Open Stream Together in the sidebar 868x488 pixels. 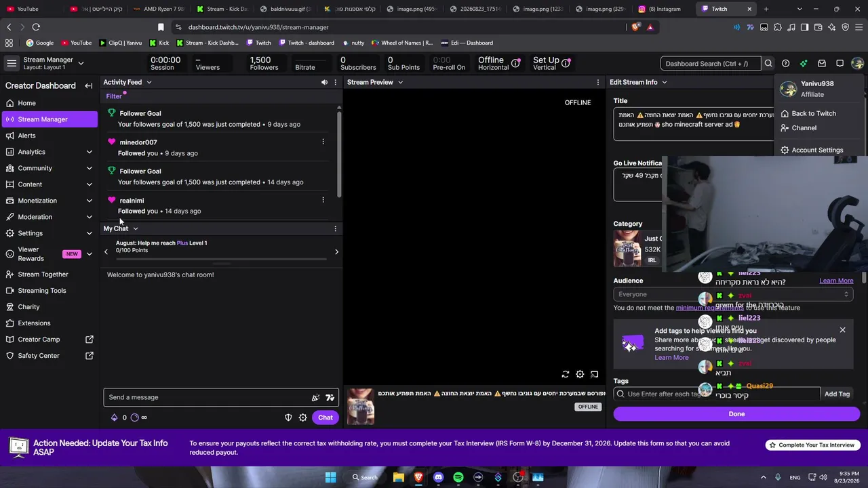[x=49, y=274]
